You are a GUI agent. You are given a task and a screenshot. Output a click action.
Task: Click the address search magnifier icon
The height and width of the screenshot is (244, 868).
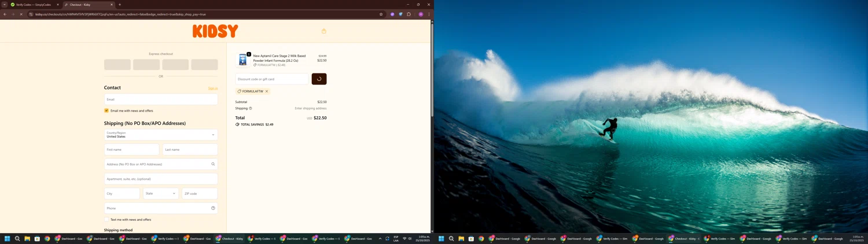[x=213, y=164]
